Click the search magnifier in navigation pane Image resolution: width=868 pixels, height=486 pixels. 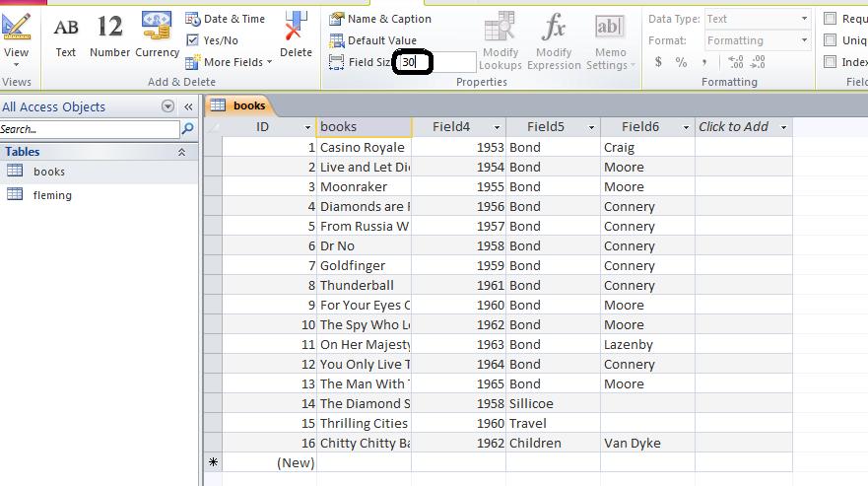(x=187, y=129)
